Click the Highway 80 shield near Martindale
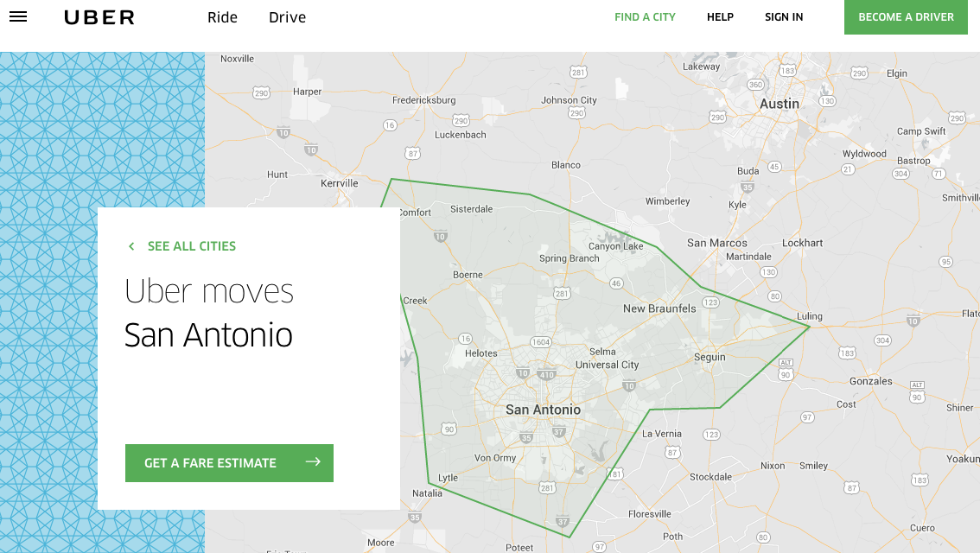 [x=775, y=296]
